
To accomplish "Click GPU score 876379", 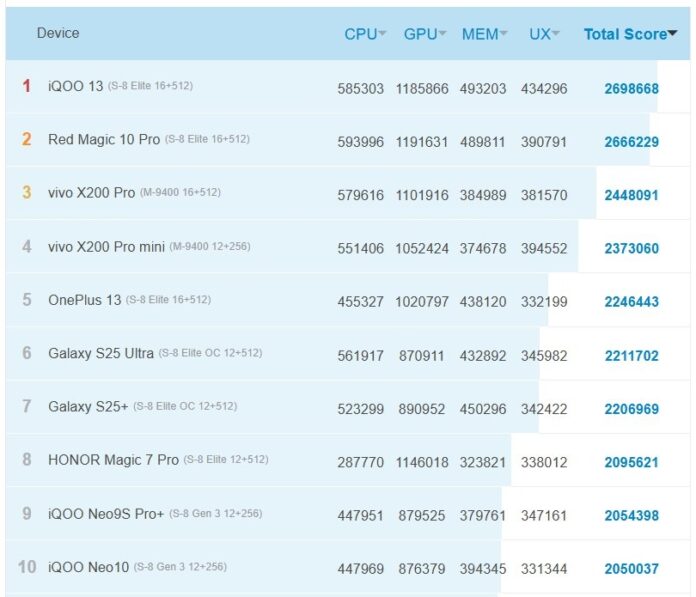I will pos(422,569).
